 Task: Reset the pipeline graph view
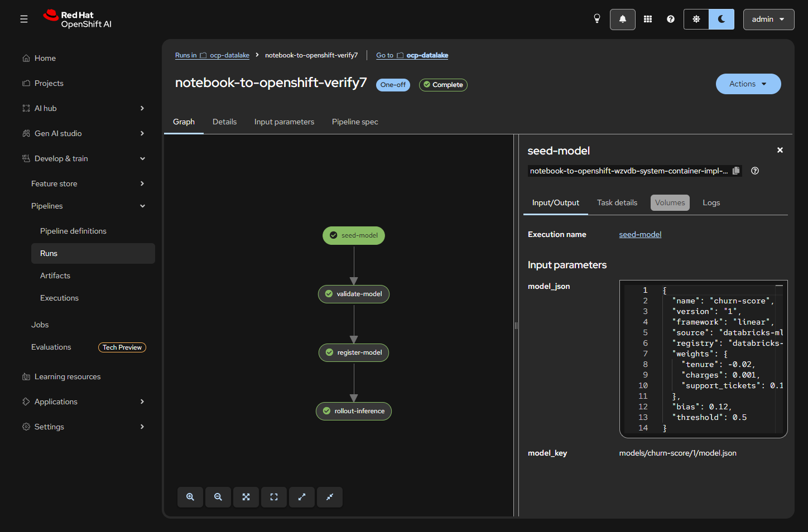coord(274,497)
